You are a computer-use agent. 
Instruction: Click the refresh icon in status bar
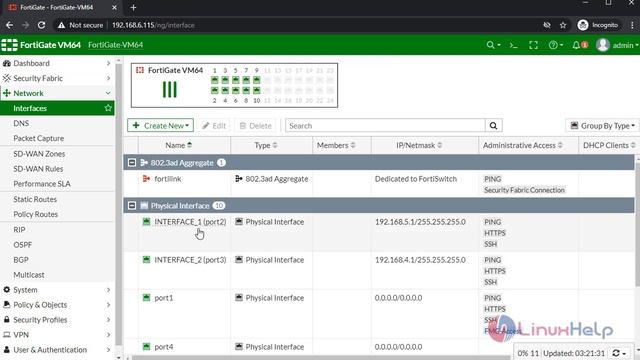click(616, 353)
